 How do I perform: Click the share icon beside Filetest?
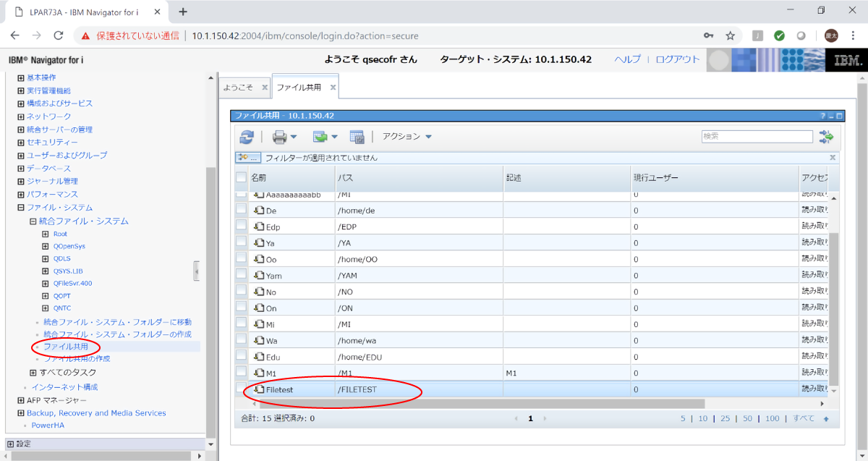tap(259, 389)
